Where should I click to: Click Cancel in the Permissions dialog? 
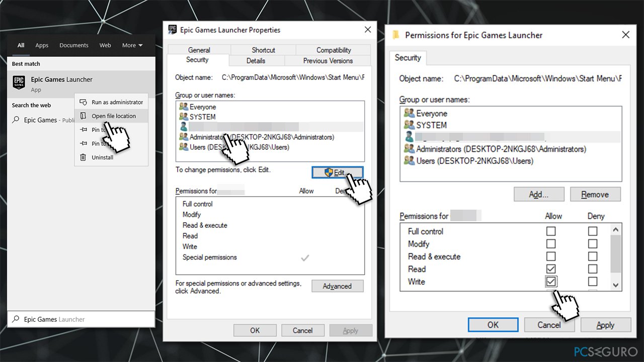tap(549, 325)
